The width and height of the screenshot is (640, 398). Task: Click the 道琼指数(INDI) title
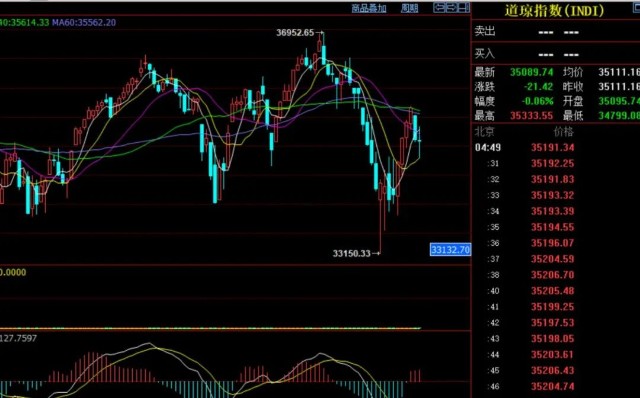tap(554, 10)
